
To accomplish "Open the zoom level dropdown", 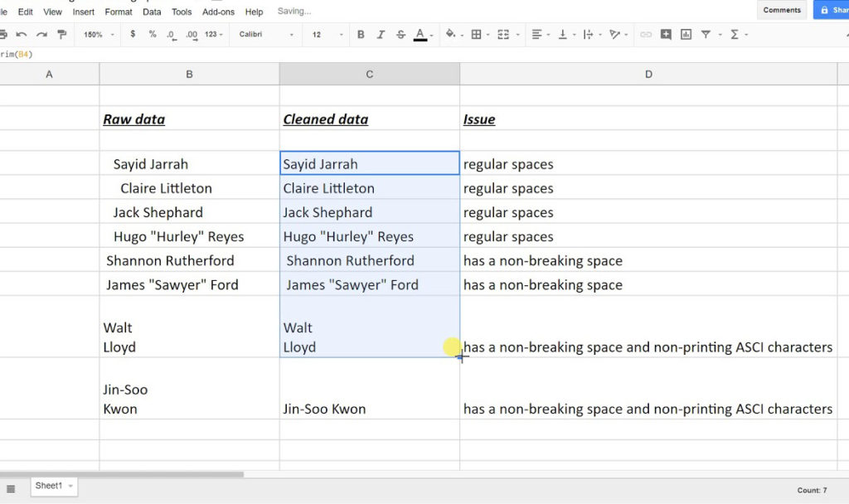I will pyautogui.click(x=99, y=35).
